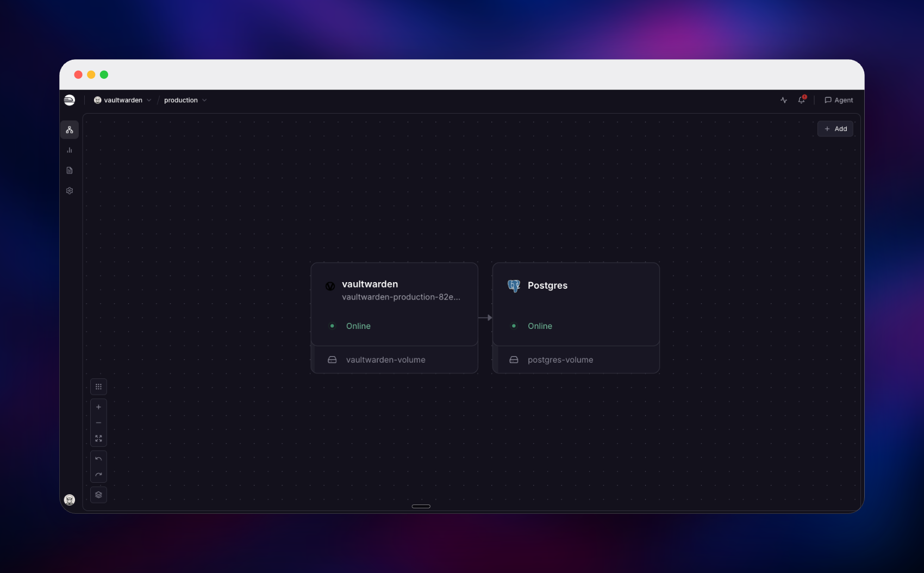The height and width of the screenshot is (573, 924).
Task: Click the Railway logo in the header
Action: [70, 100]
